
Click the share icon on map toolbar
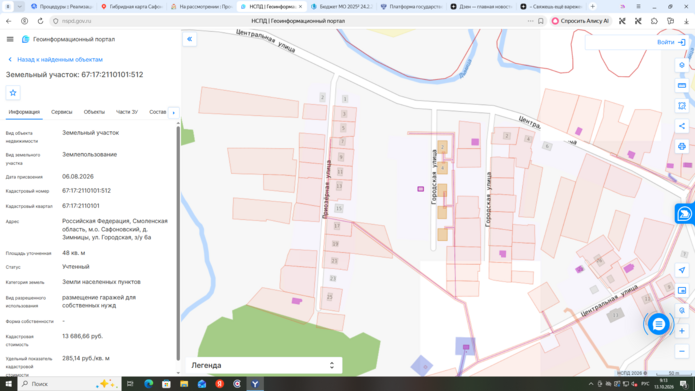[x=682, y=126]
